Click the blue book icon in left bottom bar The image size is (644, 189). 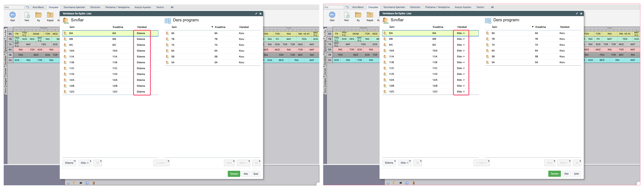pyautogui.click(x=87, y=183)
